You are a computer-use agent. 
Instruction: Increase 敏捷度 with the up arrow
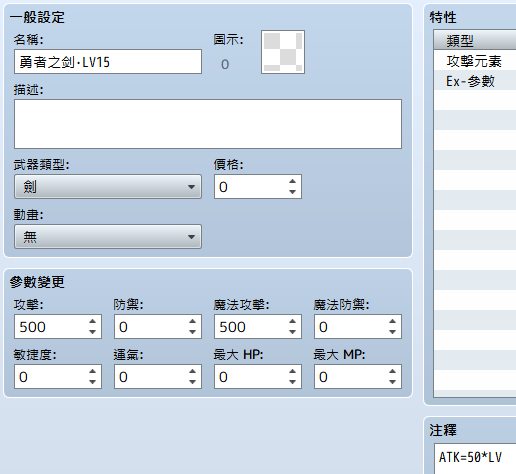point(92,371)
